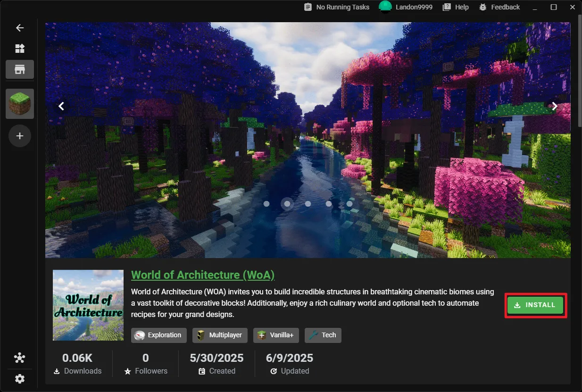Viewport: 582px width, 392px height.
Task: Click the modpack description paragraph
Action: [x=313, y=303]
